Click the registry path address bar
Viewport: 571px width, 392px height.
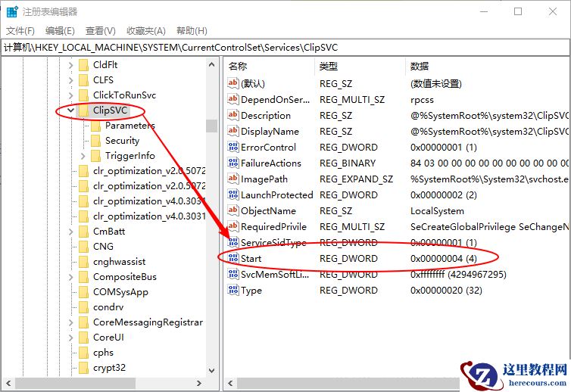285,48
